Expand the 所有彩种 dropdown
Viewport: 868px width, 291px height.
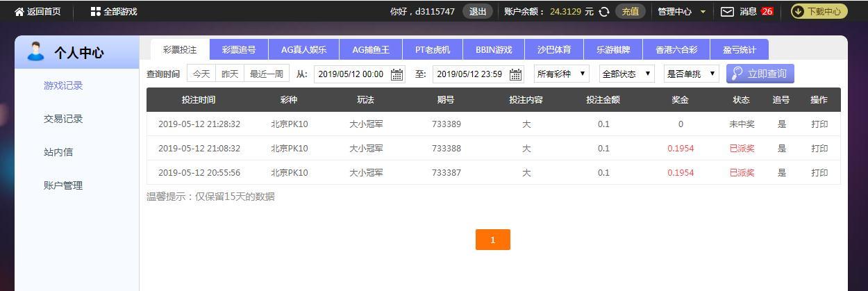pos(562,74)
